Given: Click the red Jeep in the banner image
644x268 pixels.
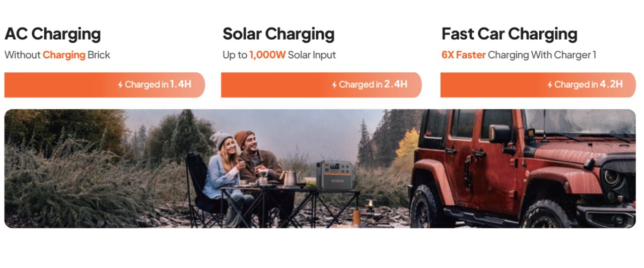Looking at the screenshot, I should tap(523, 168).
